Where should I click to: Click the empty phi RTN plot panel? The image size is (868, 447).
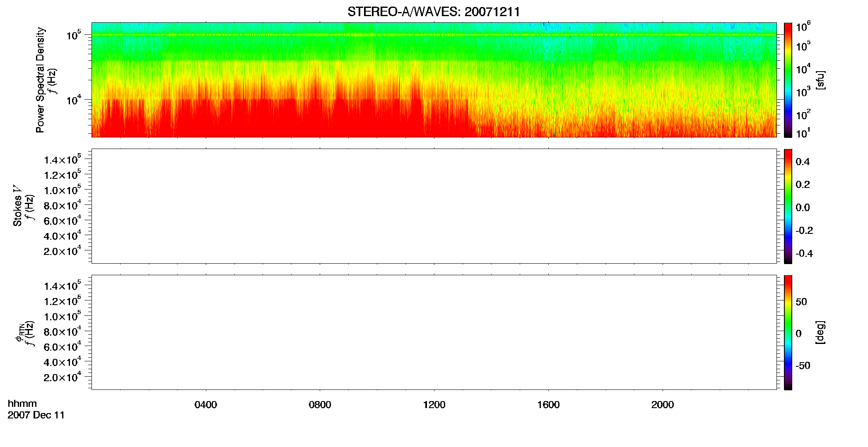(434, 332)
